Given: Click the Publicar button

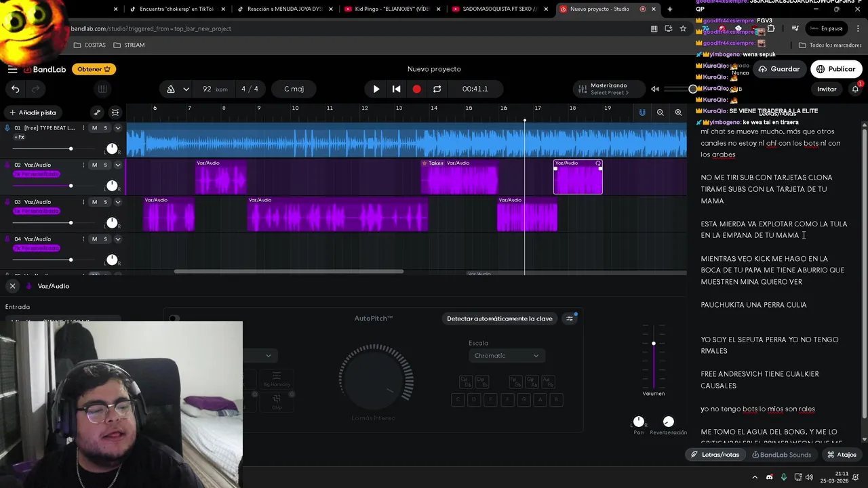Looking at the screenshot, I should click(835, 69).
